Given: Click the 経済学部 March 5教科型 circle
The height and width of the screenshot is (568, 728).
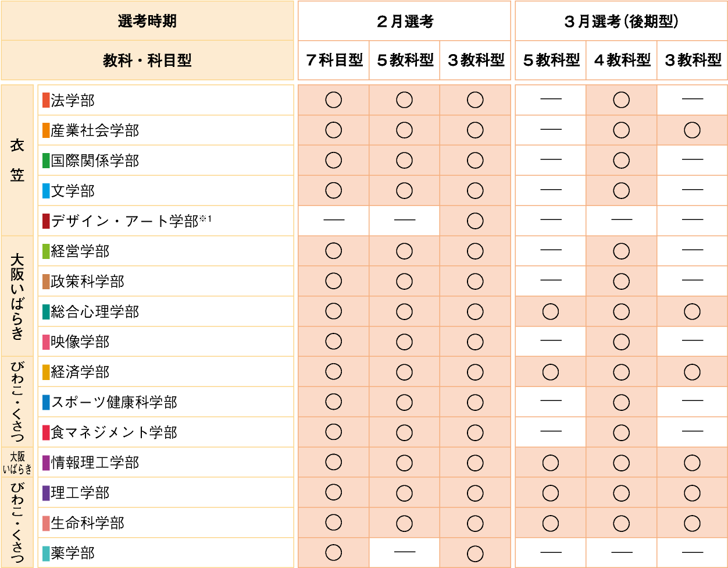Looking at the screenshot, I should pos(551,372).
